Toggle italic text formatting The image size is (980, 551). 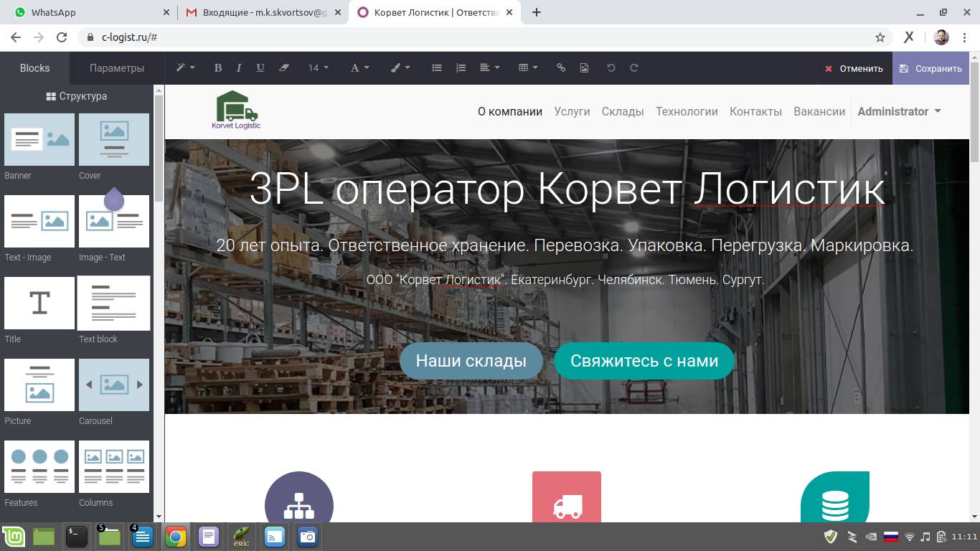239,68
